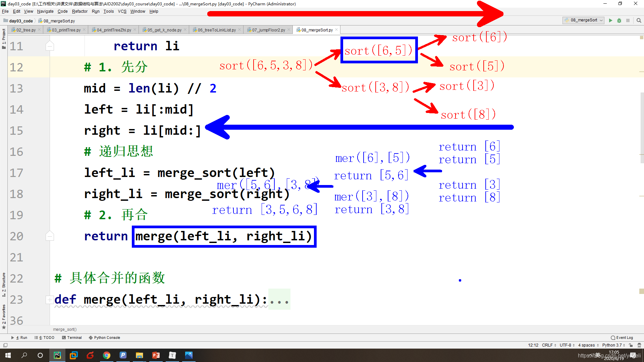Close the 02_tree.py tab
This screenshot has width=644, height=362.
pos(39,30)
